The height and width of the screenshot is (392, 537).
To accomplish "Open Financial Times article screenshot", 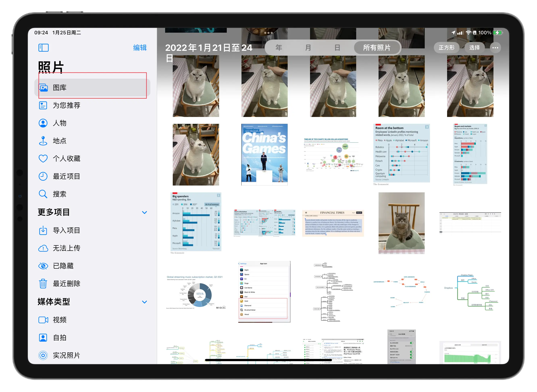I will (333, 223).
